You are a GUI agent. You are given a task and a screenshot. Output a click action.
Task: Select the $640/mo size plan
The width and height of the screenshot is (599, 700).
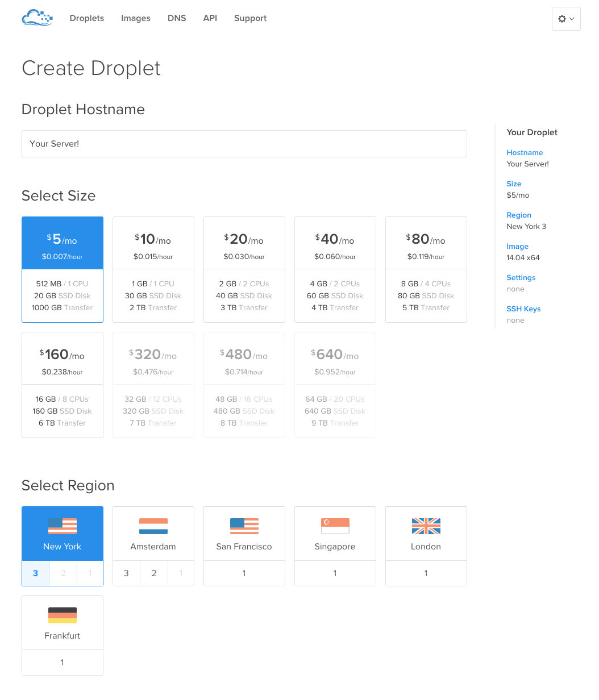click(335, 385)
